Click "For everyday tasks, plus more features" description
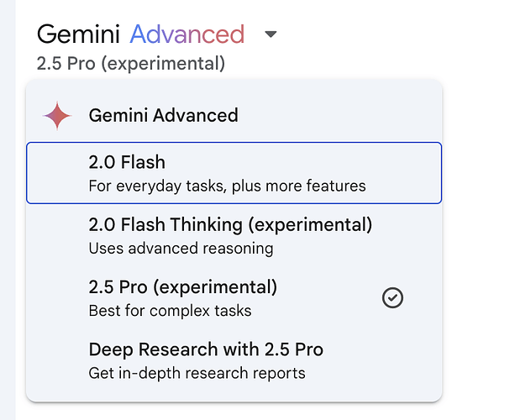Image resolution: width=515 pixels, height=420 pixels. coord(228,186)
